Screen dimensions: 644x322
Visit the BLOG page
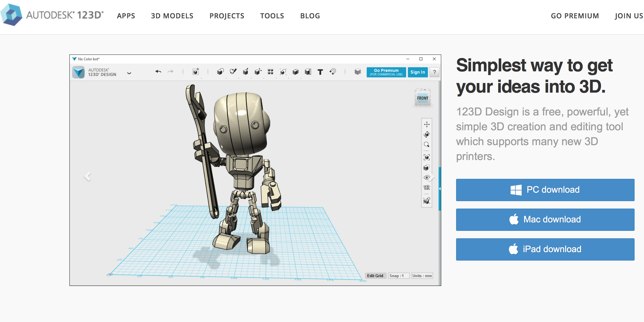click(x=310, y=16)
